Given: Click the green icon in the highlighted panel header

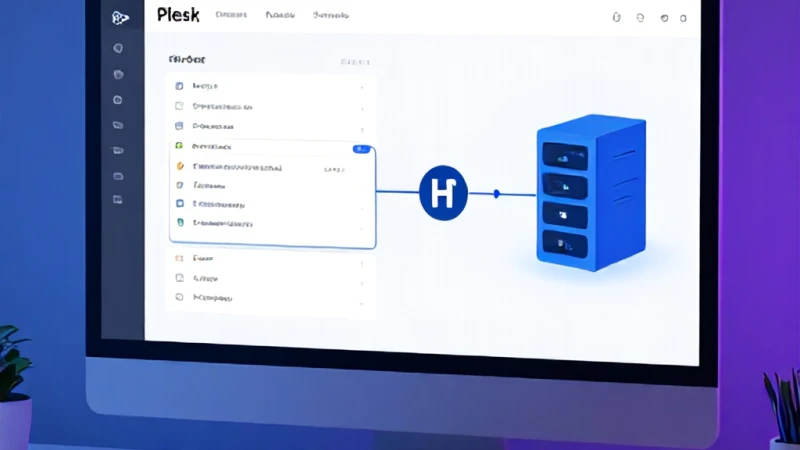Looking at the screenshot, I should pyautogui.click(x=179, y=146).
